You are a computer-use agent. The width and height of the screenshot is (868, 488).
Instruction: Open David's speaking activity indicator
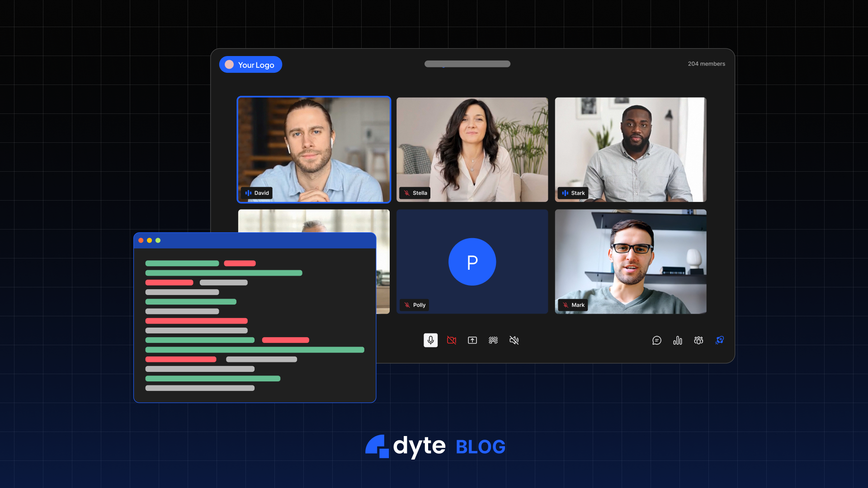[x=247, y=193]
